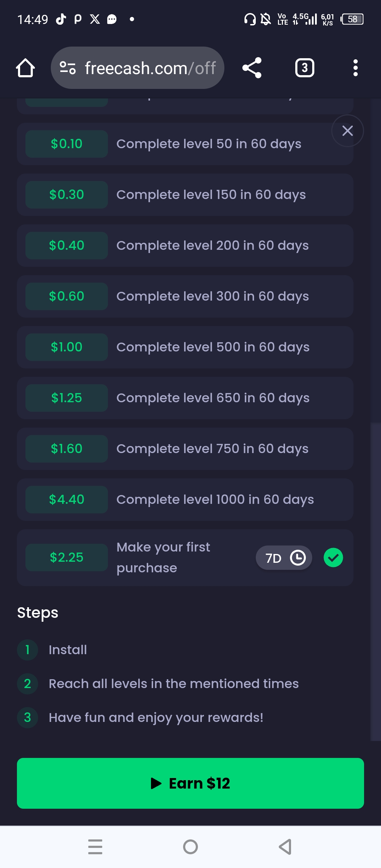Tap the Android home circle button
Viewport: 381px width, 868px height.
pos(190,847)
